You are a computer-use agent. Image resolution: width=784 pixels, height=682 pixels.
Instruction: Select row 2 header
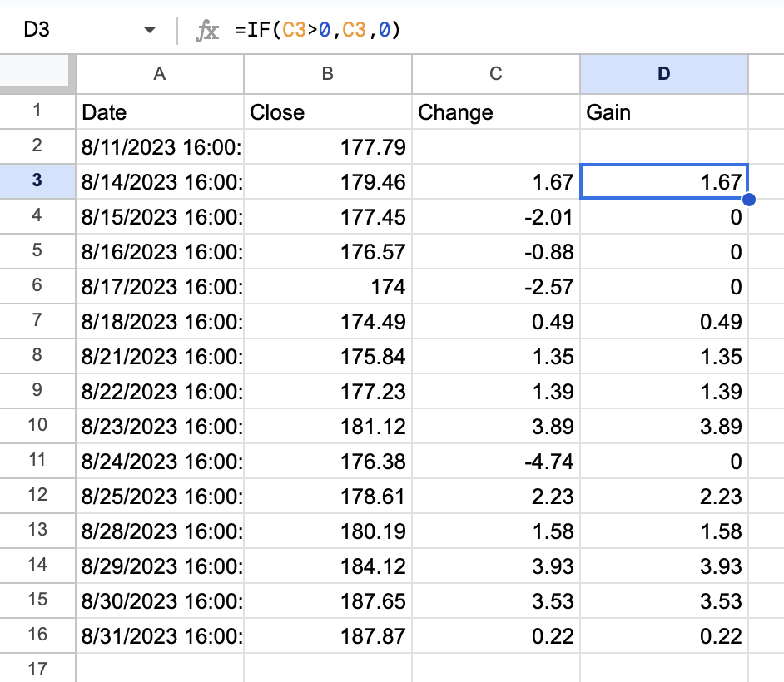coord(37,146)
